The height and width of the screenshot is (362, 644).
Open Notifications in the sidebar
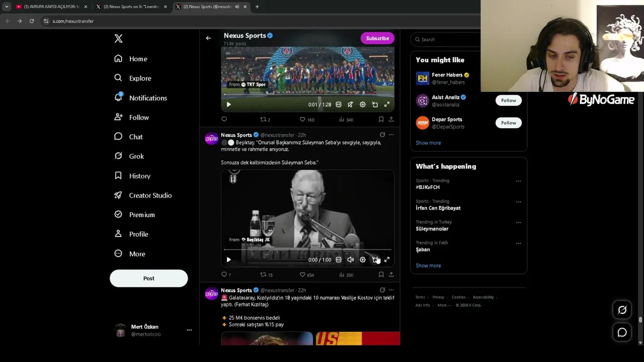click(x=140, y=98)
